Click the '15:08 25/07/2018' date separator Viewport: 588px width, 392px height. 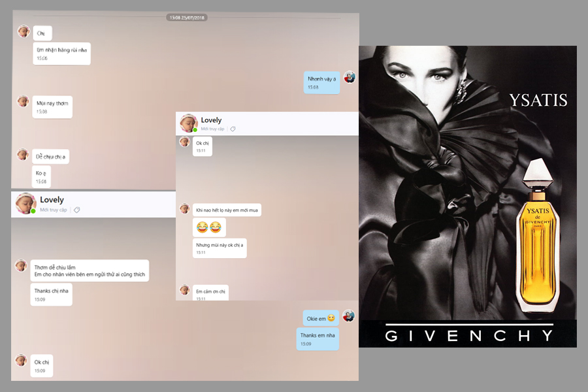coord(187,18)
